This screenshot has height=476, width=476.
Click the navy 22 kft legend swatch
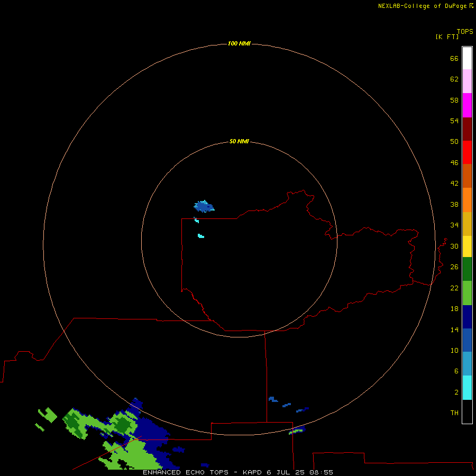467,317
